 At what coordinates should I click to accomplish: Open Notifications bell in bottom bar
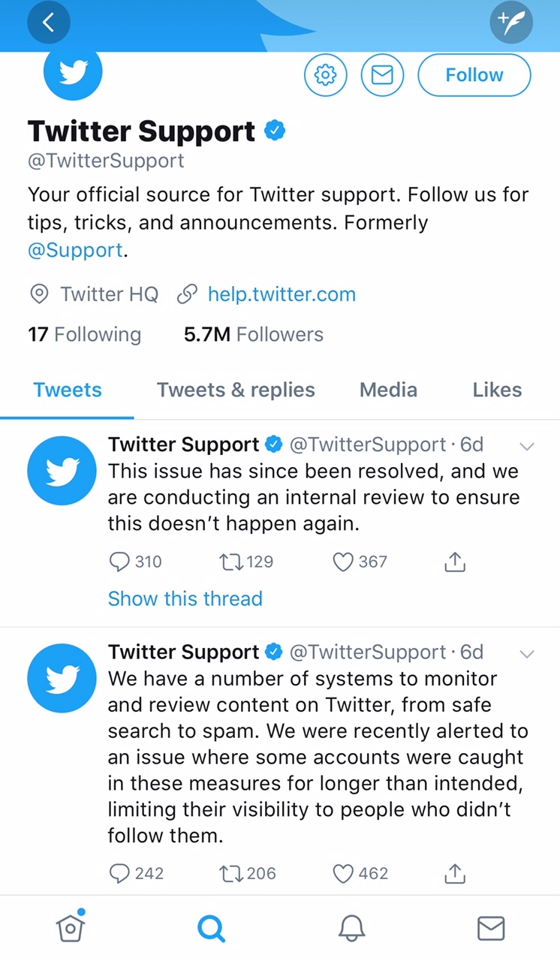point(351,929)
